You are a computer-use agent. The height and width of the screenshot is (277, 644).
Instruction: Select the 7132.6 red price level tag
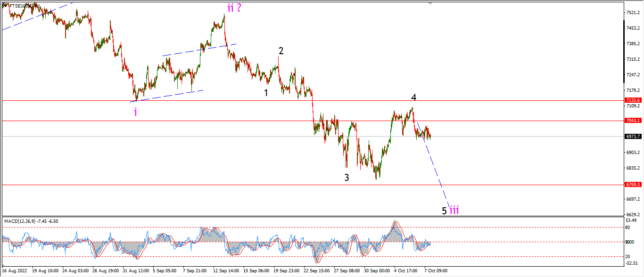[x=634, y=100]
